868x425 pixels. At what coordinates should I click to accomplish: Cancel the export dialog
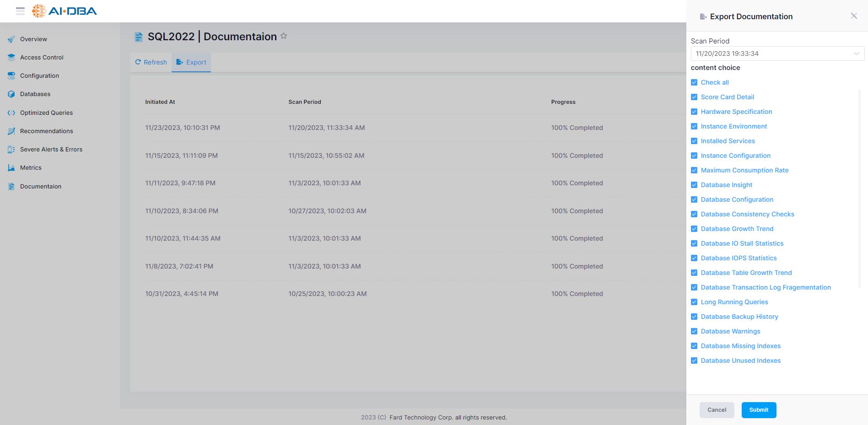[717, 410]
